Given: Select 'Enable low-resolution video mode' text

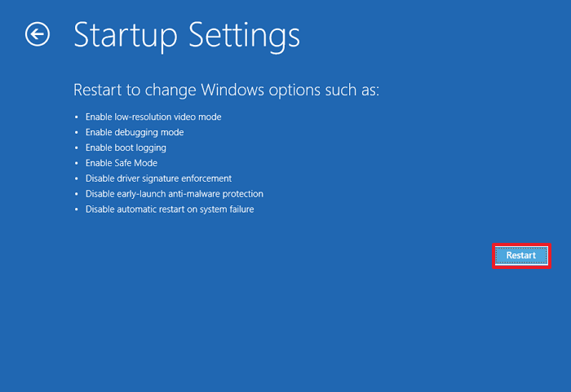Looking at the screenshot, I should pyautogui.click(x=153, y=117).
